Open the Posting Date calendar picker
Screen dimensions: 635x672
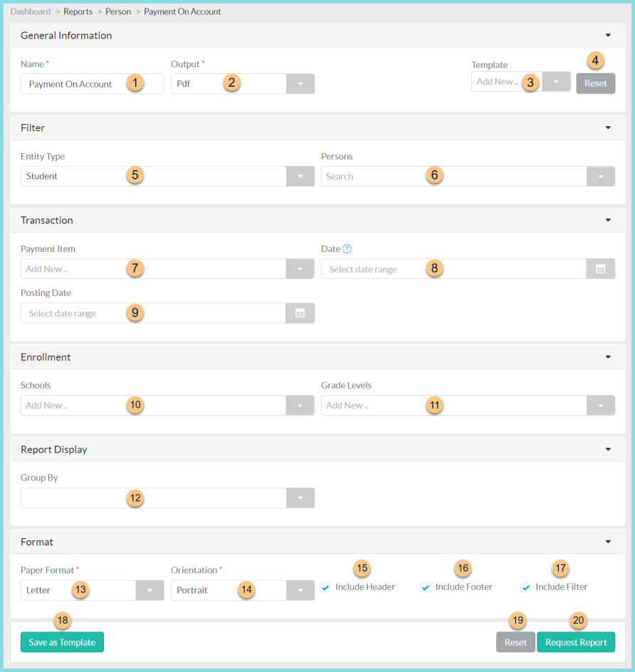[x=299, y=313]
